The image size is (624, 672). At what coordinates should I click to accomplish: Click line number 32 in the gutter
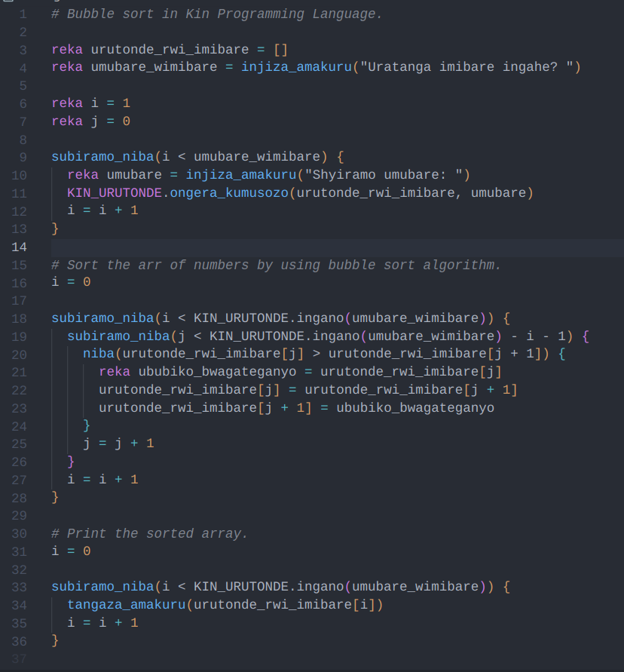click(19, 569)
